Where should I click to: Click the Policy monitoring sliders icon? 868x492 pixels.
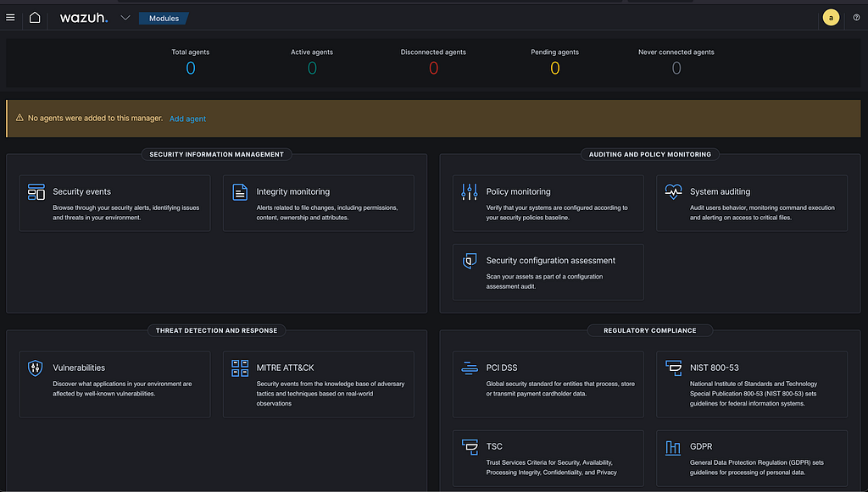pos(470,192)
